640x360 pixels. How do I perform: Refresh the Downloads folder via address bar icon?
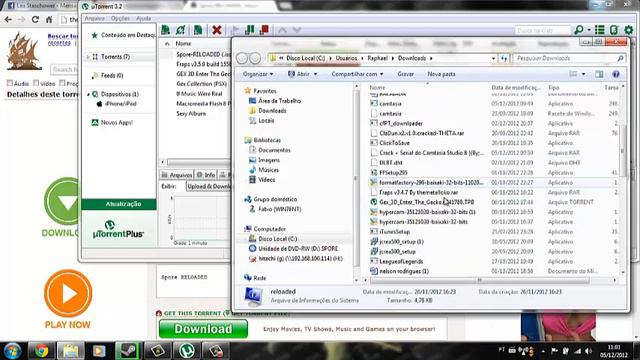click(x=504, y=58)
